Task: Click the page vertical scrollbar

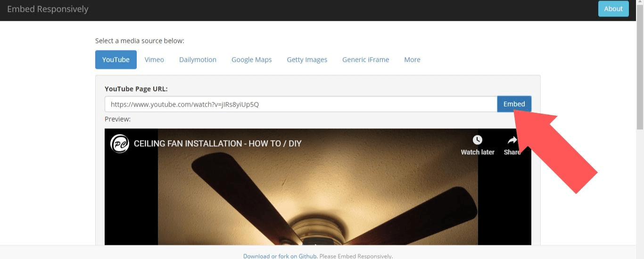Action: click(x=640, y=67)
